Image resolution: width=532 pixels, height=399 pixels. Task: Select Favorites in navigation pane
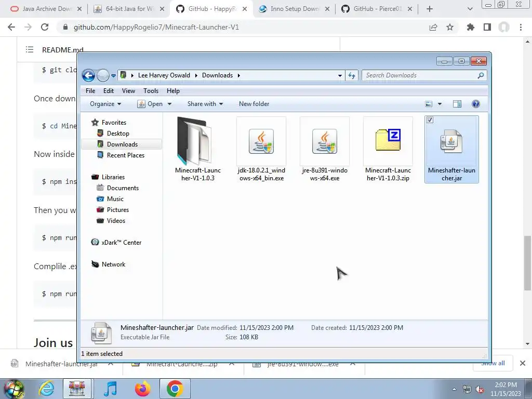pyautogui.click(x=114, y=123)
